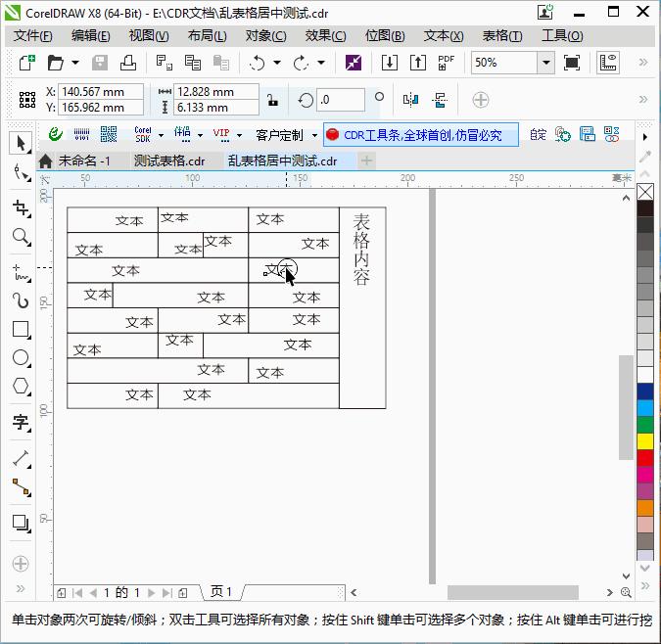
Task: Select the Rectangle tool
Action: (x=21, y=330)
